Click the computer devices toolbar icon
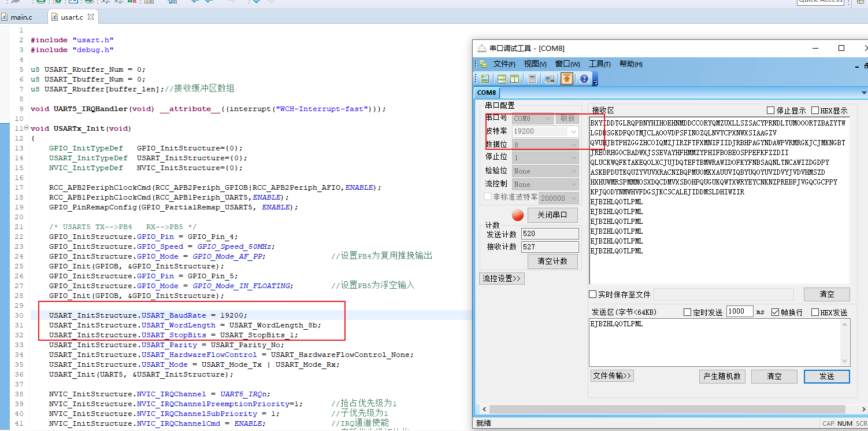Screen dimensions: 868x431 coord(550,79)
